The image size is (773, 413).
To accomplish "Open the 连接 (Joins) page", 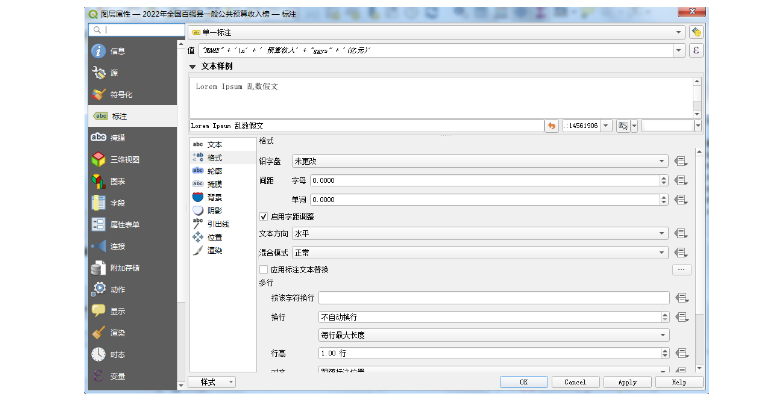I will (x=132, y=246).
